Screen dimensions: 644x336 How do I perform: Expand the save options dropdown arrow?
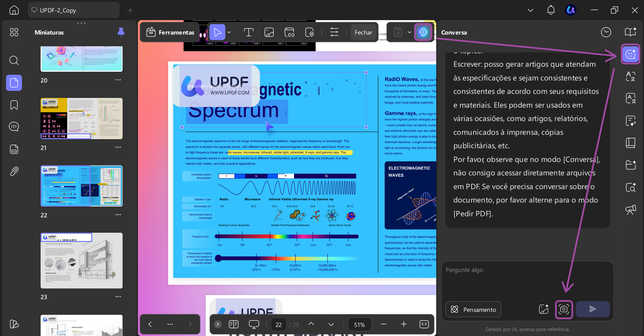click(409, 32)
